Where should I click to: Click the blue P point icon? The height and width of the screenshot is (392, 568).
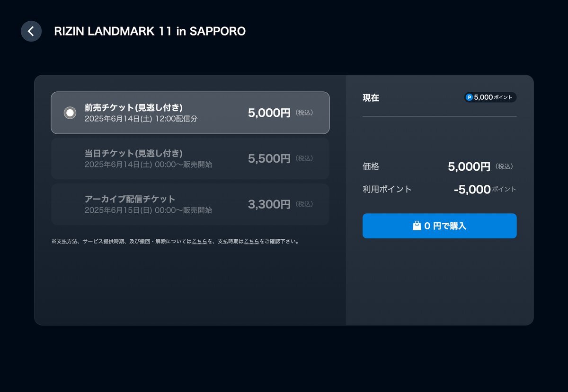(x=470, y=97)
